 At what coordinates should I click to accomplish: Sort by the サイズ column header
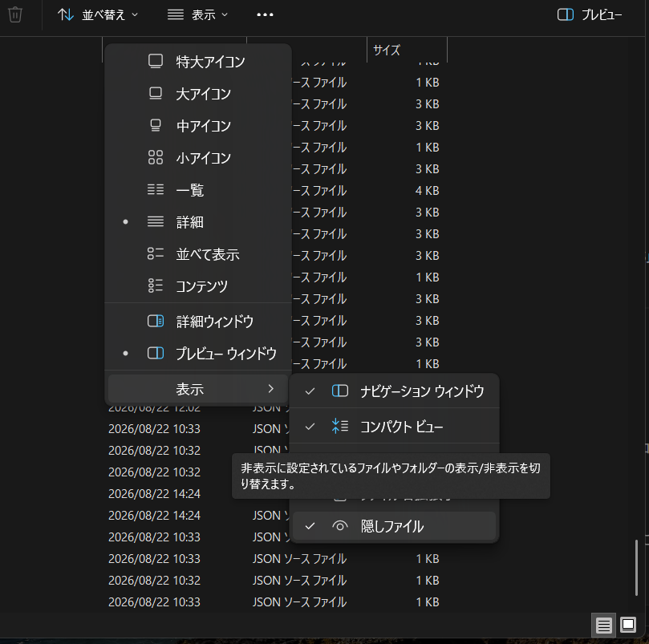[407, 50]
